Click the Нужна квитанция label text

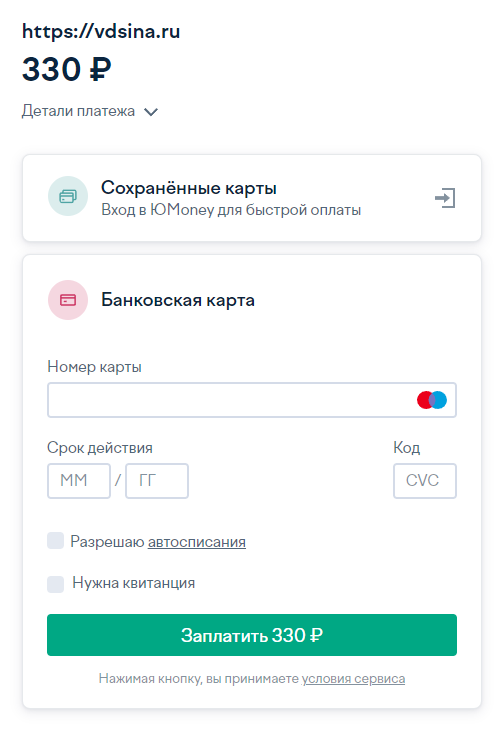[133, 583]
